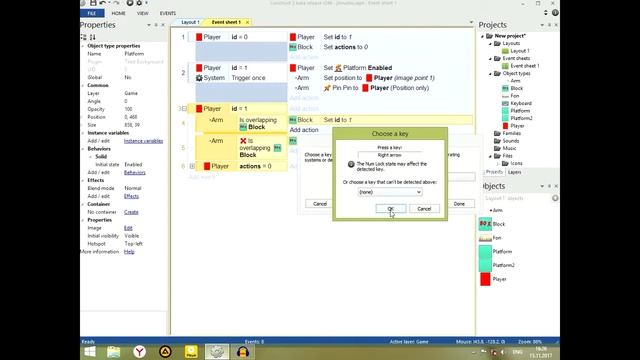Switch to the Layers panel tab
Viewport: 640px width, 360px height.
click(x=515, y=172)
